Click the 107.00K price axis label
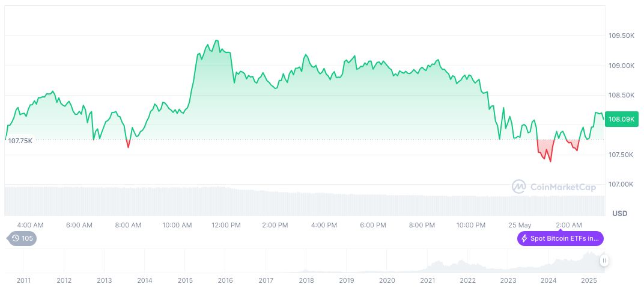This screenshot has height=287, width=644. (x=621, y=184)
